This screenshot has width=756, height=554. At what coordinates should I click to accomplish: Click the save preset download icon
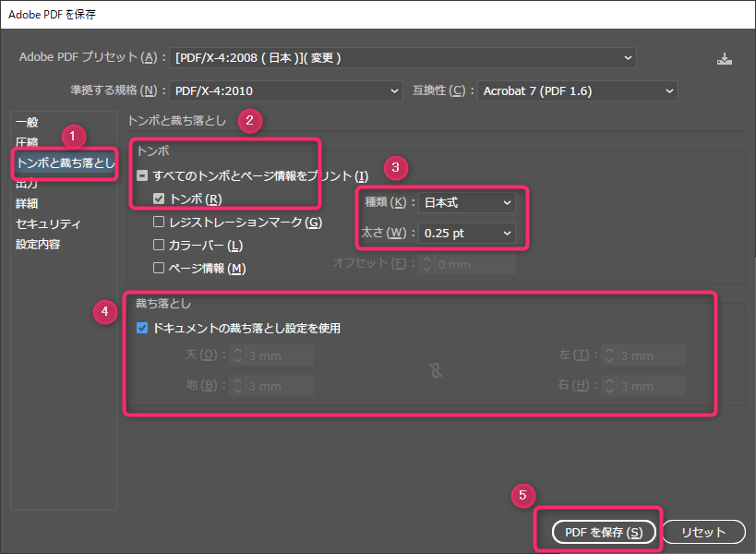(725, 57)
